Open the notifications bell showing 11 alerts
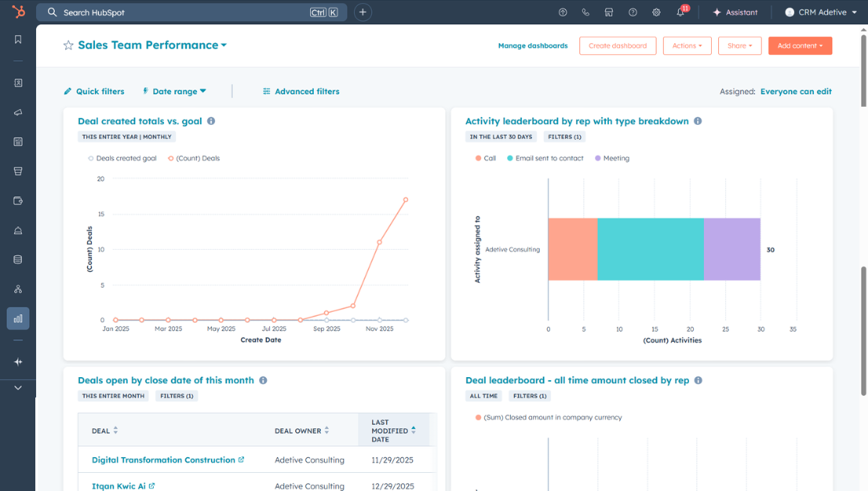The image size is (868, 491). pyautogui.click(x=680, y=12)
